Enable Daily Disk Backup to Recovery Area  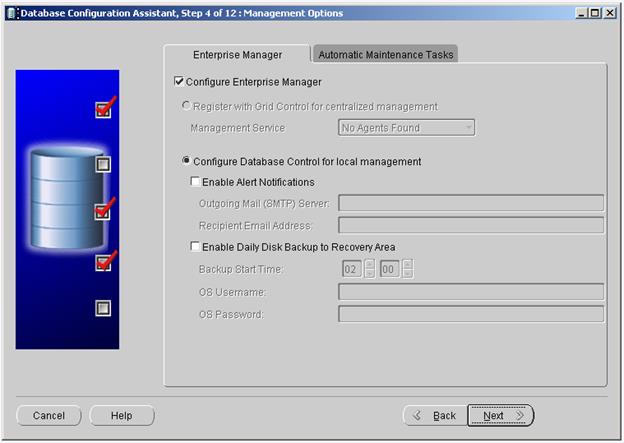click(x=195, y=247)
